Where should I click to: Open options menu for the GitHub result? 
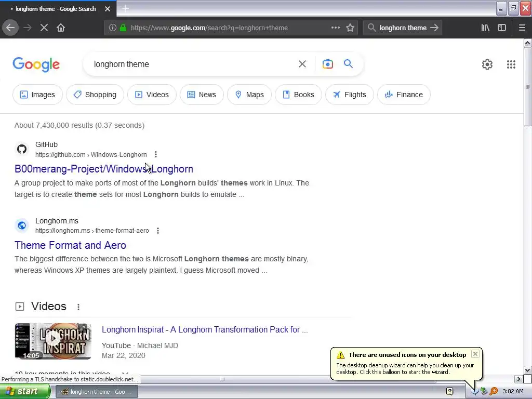(156, 154)
